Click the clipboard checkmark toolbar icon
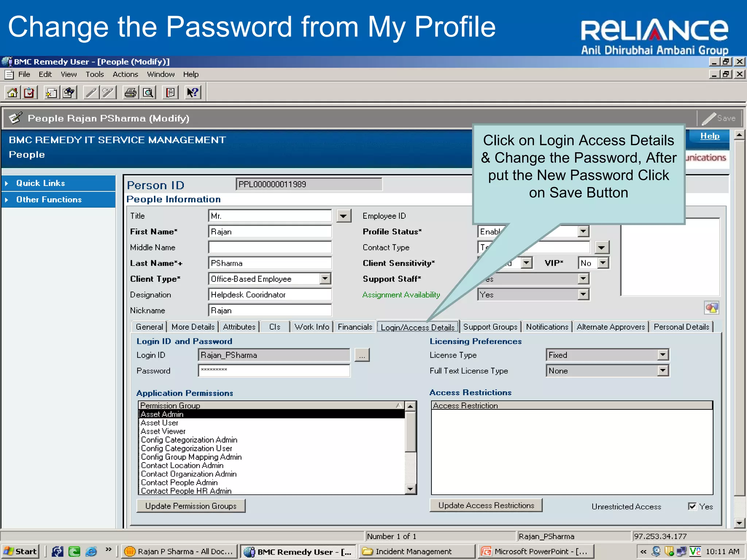The height and width of the screenshot is (560, 747). coord(29,93)
